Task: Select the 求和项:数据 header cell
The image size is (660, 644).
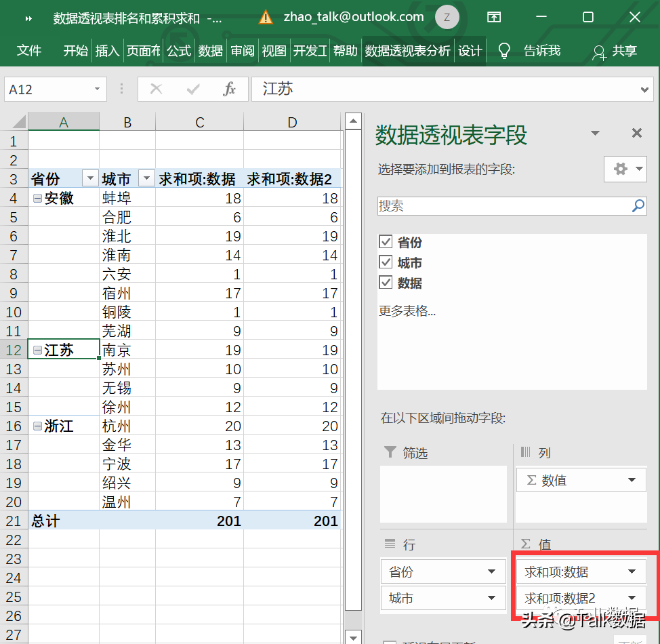Action: (x=199, y=179)
